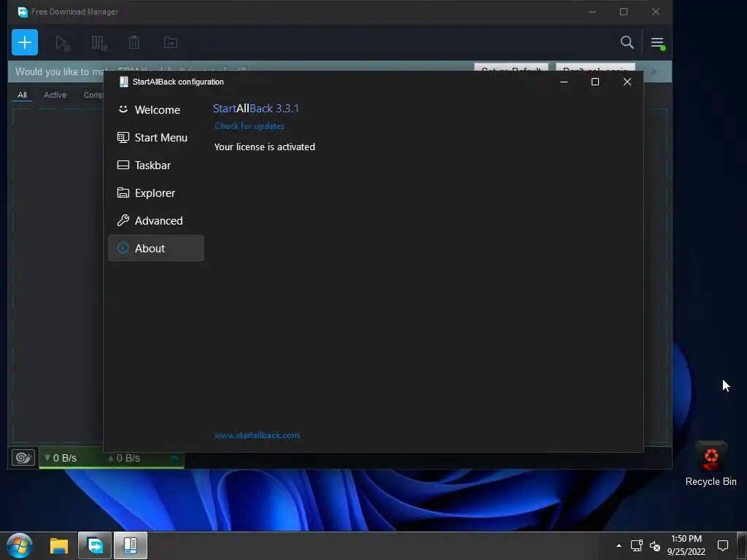Select the About section in sidebar
The height and width of the screenshot is (560, 747).
pyautogui.click(x=156, y=248)
